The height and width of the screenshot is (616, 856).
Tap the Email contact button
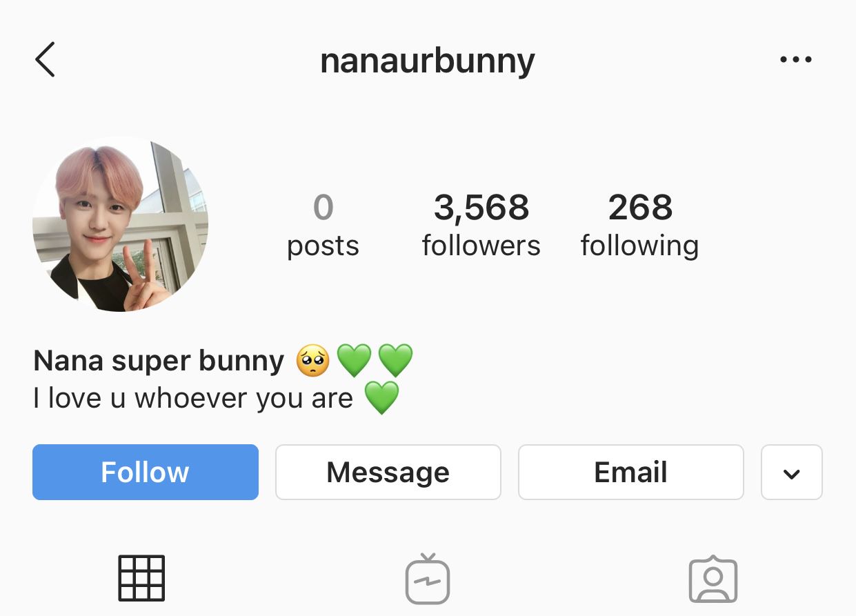tap(631, 472)
